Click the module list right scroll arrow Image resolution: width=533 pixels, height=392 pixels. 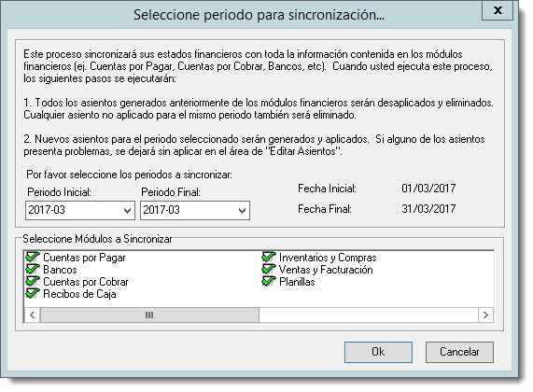(485, 315)
